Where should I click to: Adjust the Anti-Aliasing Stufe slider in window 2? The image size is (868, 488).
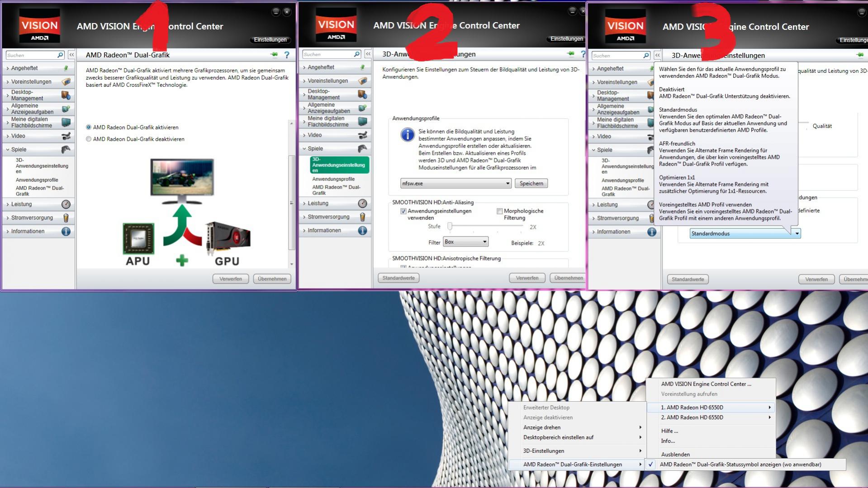[450, 226]
